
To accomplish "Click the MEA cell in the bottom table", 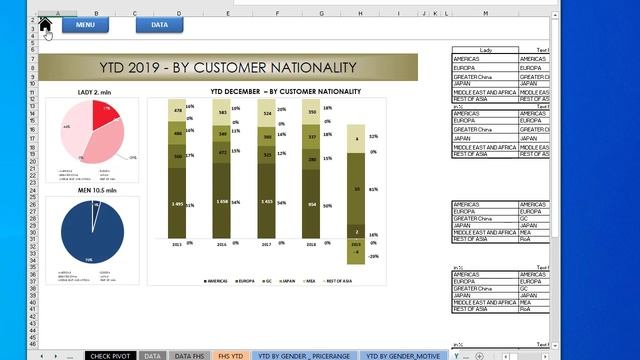I will pos(534,302).
